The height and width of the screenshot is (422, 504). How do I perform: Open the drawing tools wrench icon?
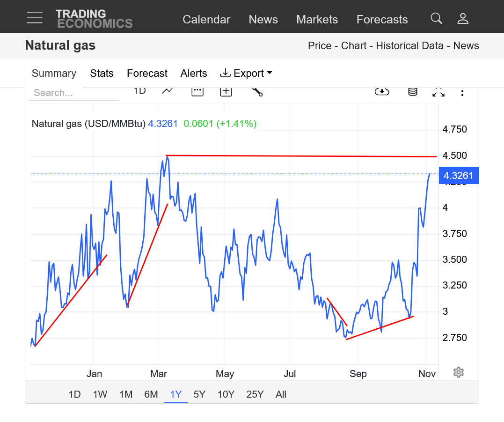click(x=257, y=91)
